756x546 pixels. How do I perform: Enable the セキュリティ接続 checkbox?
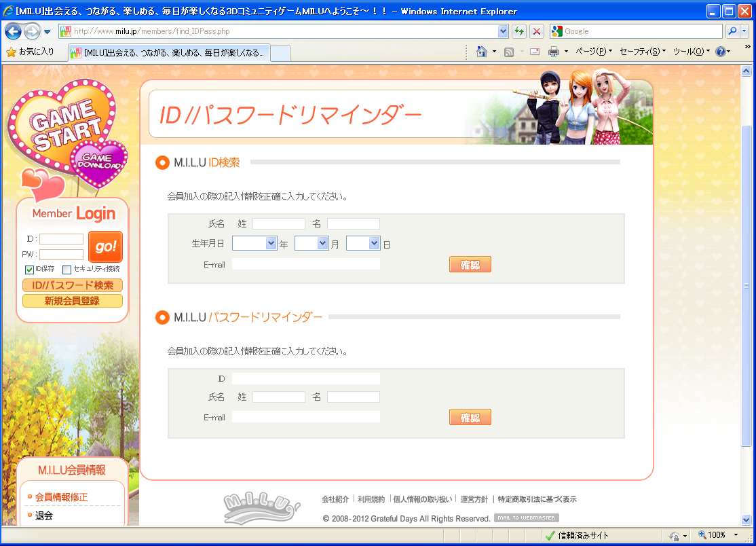(67, 270)
